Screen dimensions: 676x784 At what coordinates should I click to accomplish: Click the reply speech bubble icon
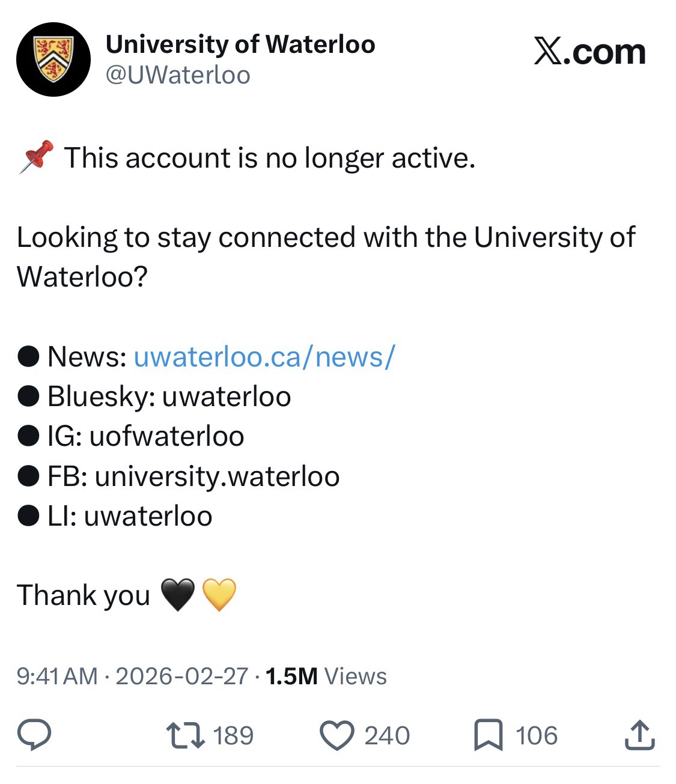click(x=34, y=735)
